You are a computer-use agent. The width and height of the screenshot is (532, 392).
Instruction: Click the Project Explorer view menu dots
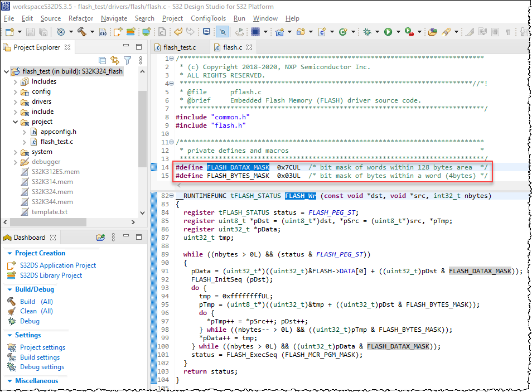[x=140, y=60]
